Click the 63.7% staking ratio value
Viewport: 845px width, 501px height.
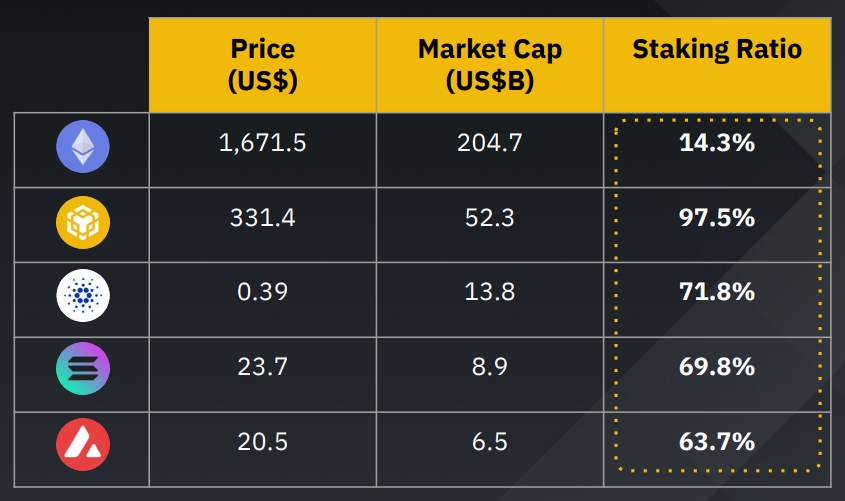(x=716, y=442)
